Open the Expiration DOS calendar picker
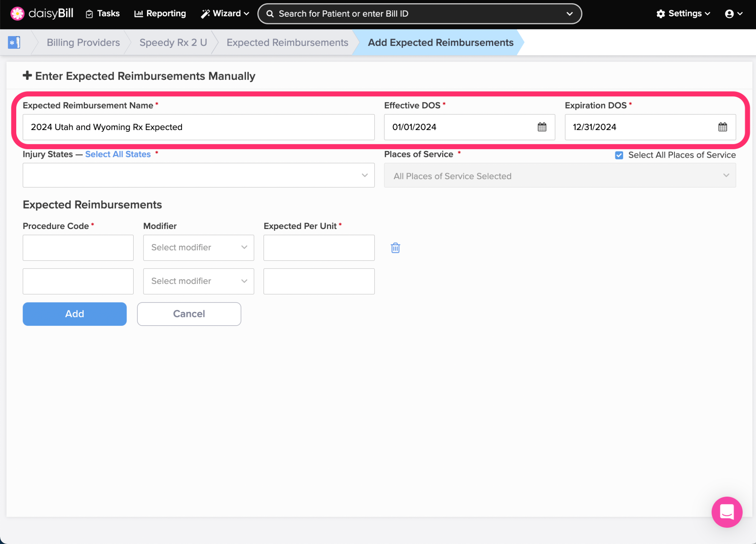756x544 pixels. pos(722,127)
